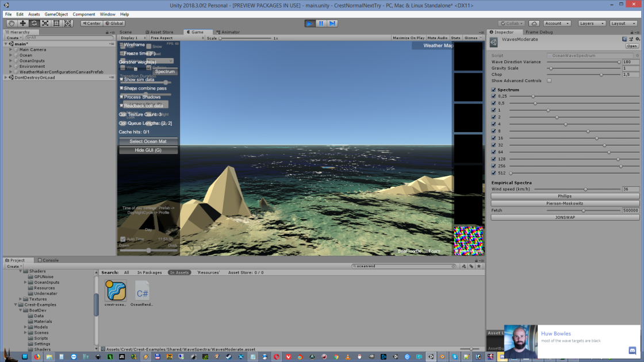Click the JONSWAP button
Screen dimensions: 644x362
[565, 218]
